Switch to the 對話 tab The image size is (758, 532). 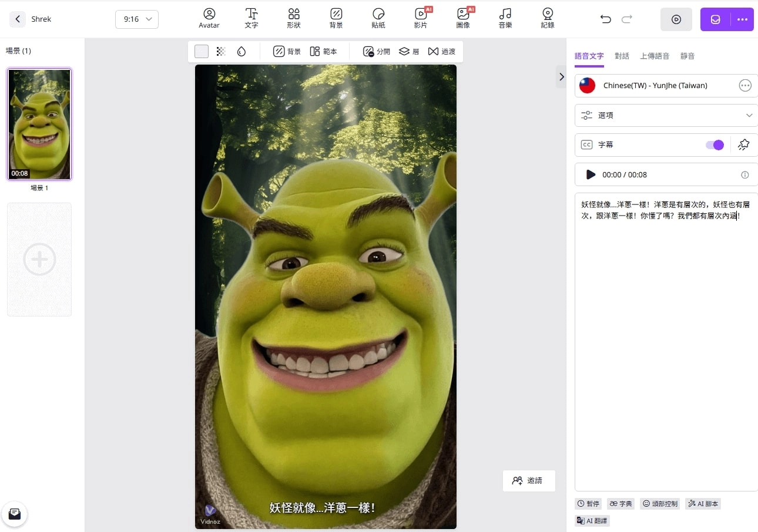[x=622, y=56]
